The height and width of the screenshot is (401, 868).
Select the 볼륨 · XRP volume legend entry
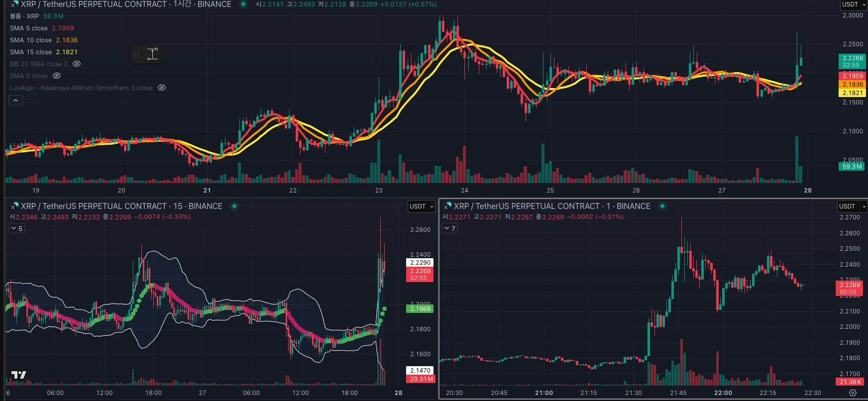[x=37, y=16]
